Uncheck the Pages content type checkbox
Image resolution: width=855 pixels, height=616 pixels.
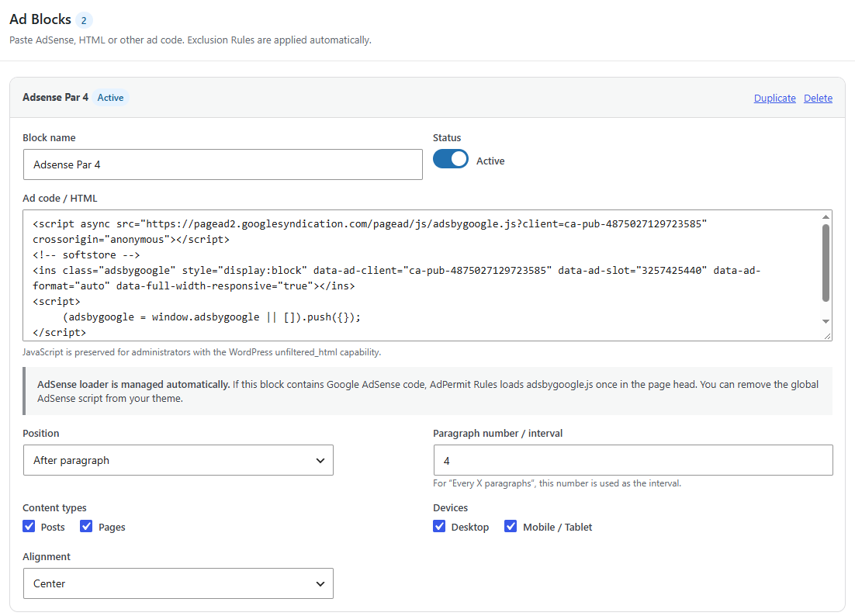pos(86,526)
